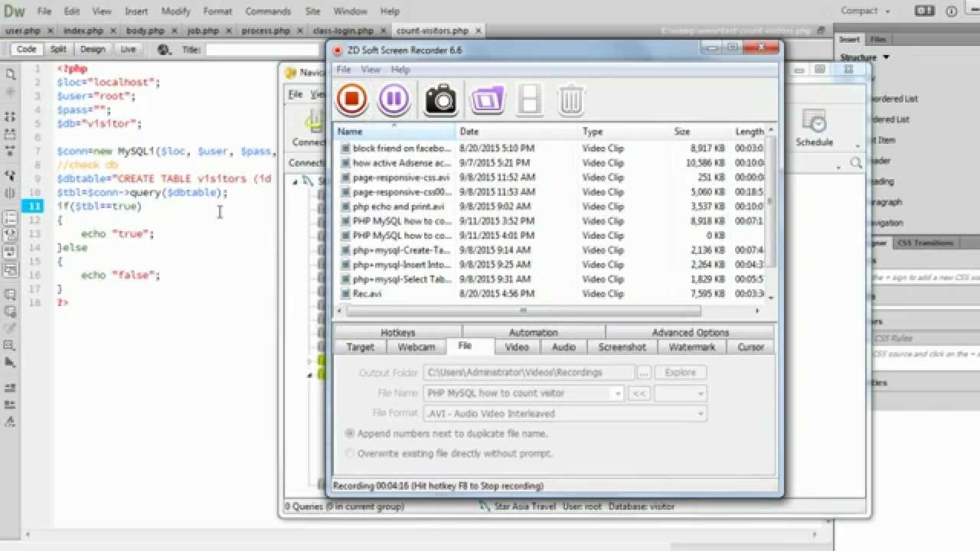Switch to the Audio tab

click(x=563, y=347)
